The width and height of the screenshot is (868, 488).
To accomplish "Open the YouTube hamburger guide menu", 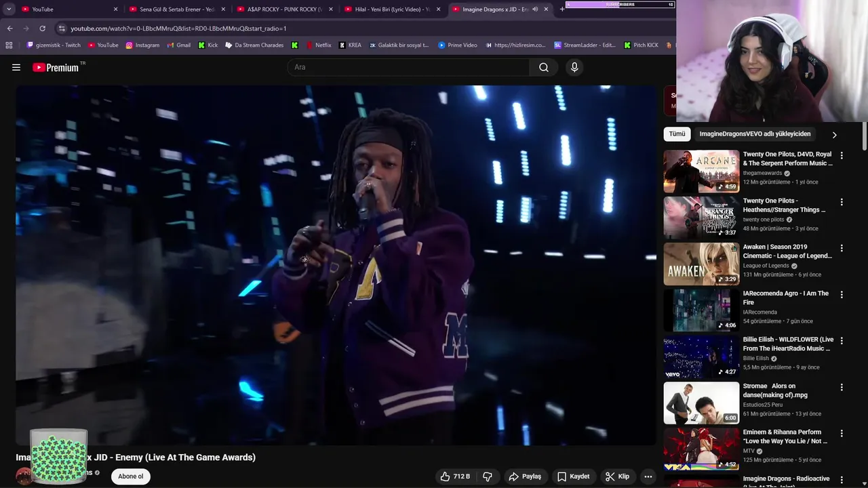I will (16, 67).
